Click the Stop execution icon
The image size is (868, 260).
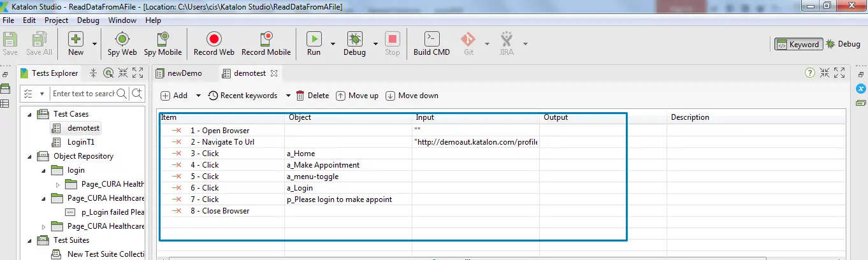click(393, 44)
